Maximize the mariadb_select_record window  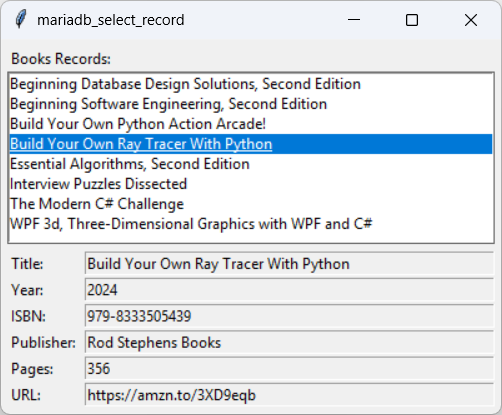coord(412,20)
